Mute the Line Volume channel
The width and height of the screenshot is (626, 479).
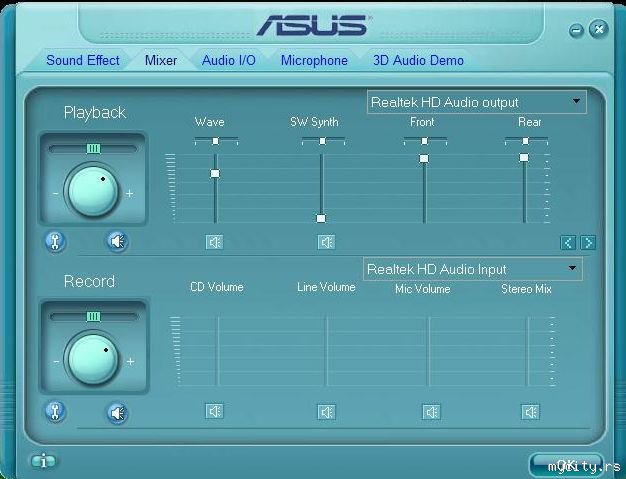[327, 412]
